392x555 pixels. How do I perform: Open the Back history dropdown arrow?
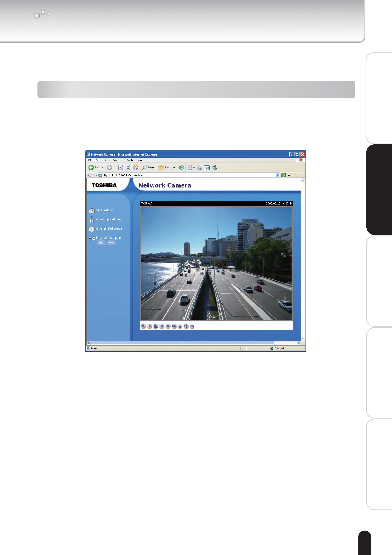103,167
